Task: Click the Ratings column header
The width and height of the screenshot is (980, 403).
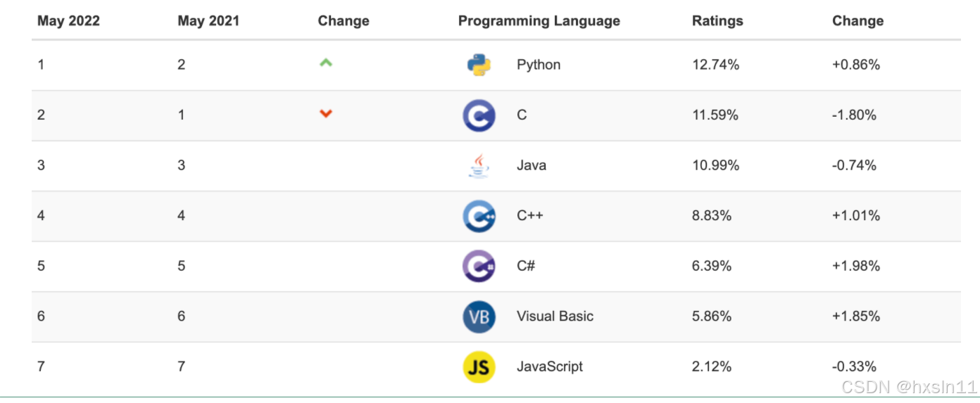Action: point(717,21)
